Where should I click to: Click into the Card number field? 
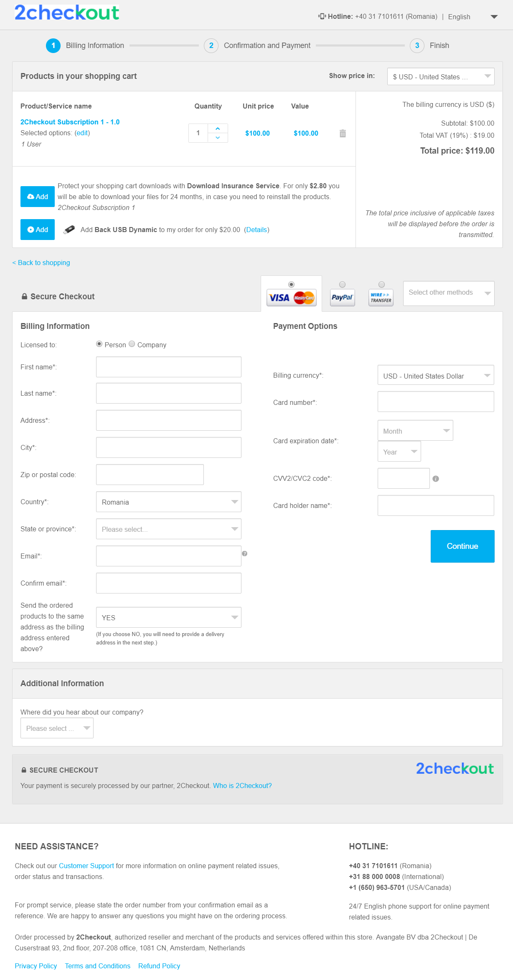click(x=436, y=402)
